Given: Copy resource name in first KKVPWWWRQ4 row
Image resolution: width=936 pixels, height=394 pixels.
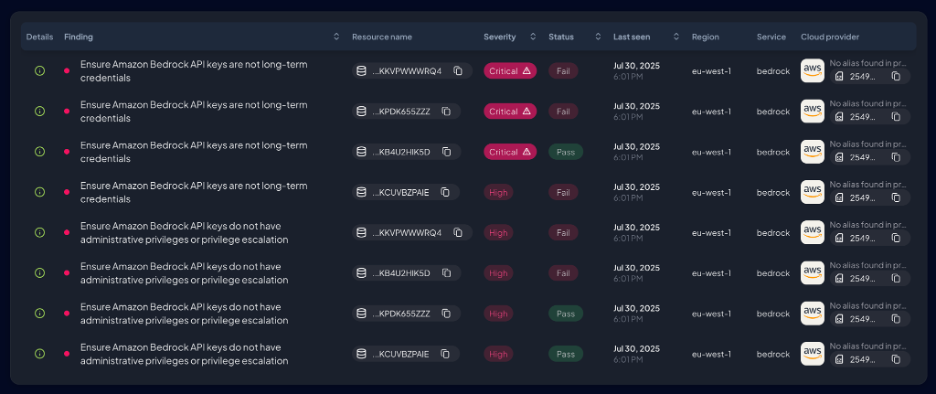Looking at the screenshot, I should point(458,71).
